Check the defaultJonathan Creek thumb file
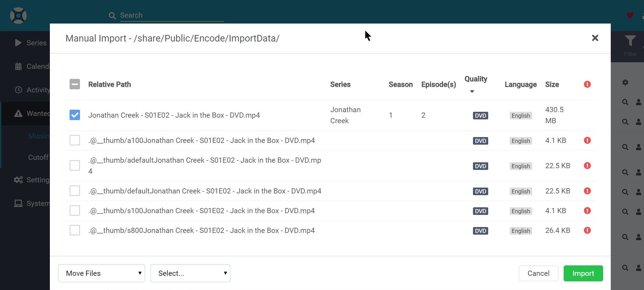The width and height of the screenshot is (644, 290). 75,191
